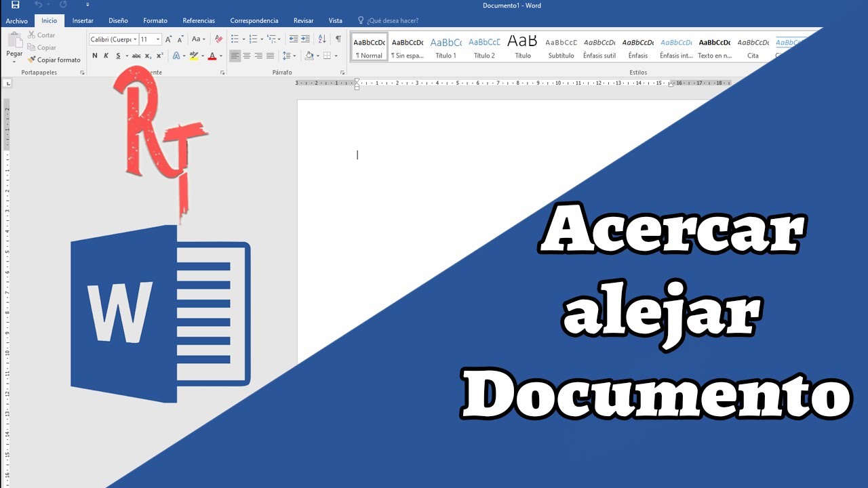Open the Párrafo dialog launcher

click(342, 73)
